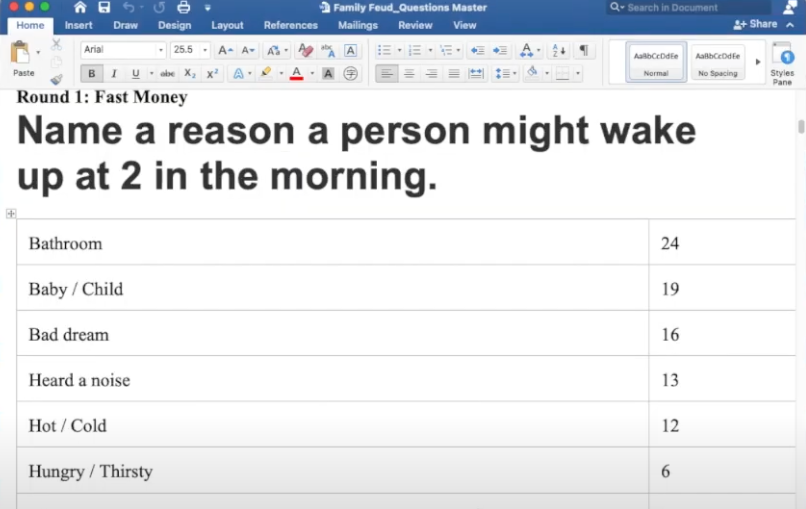Apply character border icon

(351, 50)
